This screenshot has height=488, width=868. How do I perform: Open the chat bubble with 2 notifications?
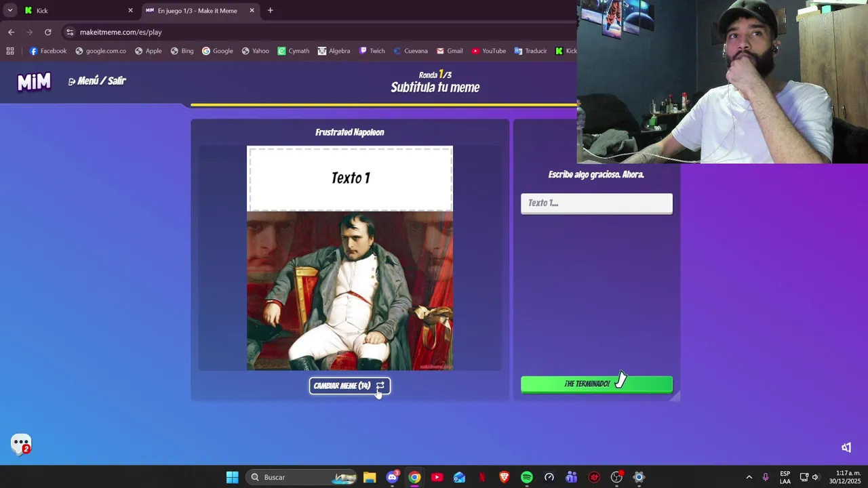(x=21, y=445)
